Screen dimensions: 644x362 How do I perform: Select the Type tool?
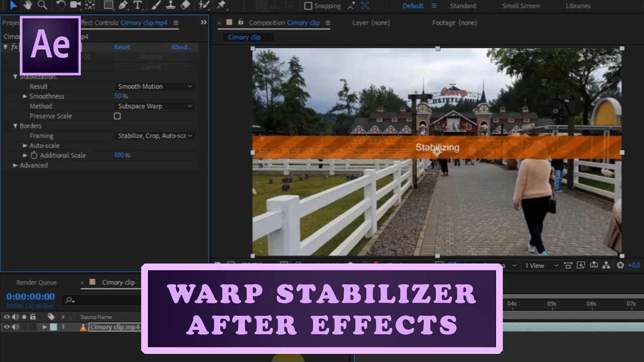pyautogui.click(x=138, y=6)
